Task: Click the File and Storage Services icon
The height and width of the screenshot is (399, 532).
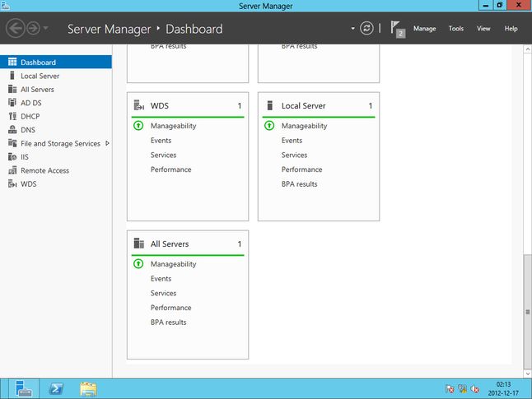Action: (12, 143)
